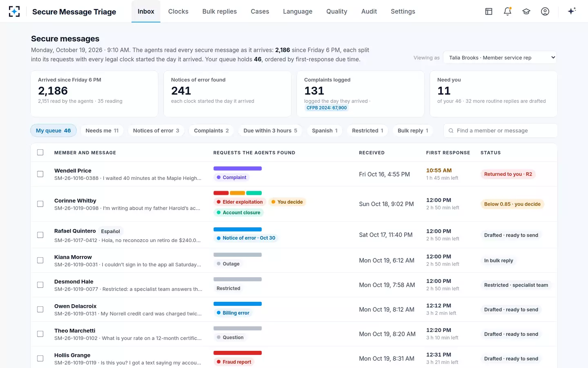Screen dimensions: 588x368
Task: Click the Español language badge
Action: point(111,231)
